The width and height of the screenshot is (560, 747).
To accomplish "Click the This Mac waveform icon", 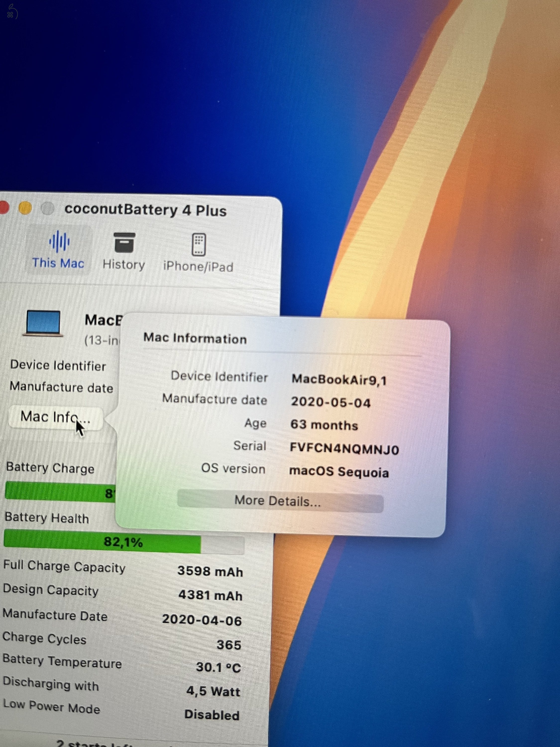I will click(59, 242).
